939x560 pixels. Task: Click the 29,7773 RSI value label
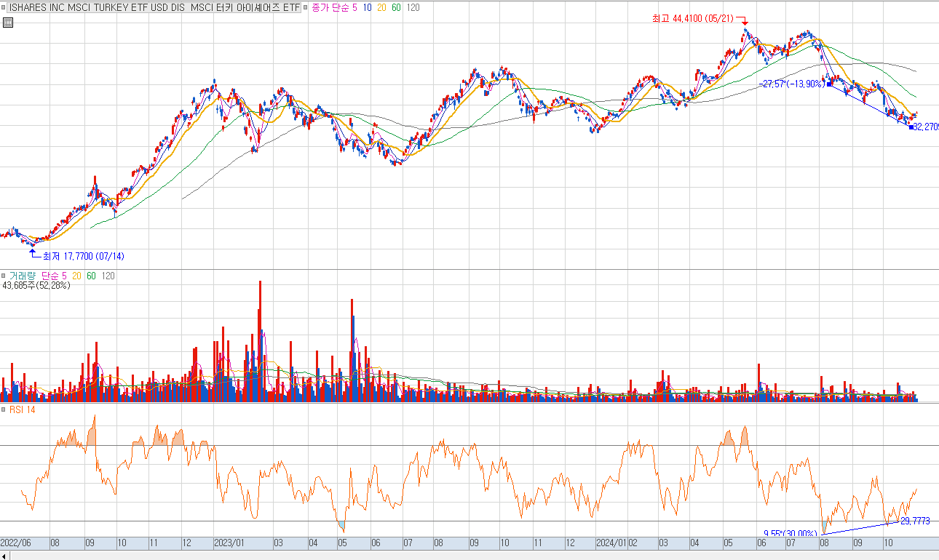915,521
